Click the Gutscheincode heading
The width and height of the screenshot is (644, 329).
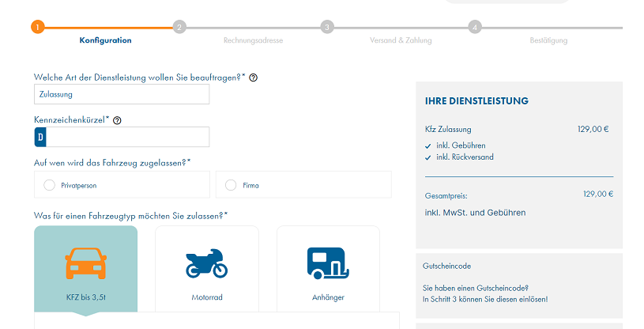click(447, 267)
